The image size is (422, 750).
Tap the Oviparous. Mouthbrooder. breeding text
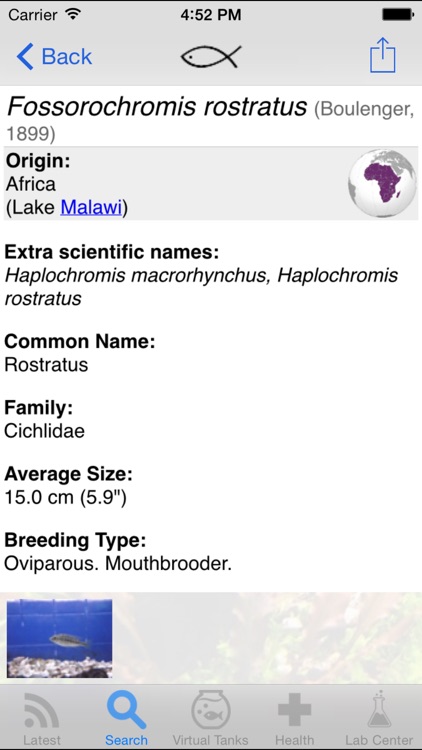point(118,564)
